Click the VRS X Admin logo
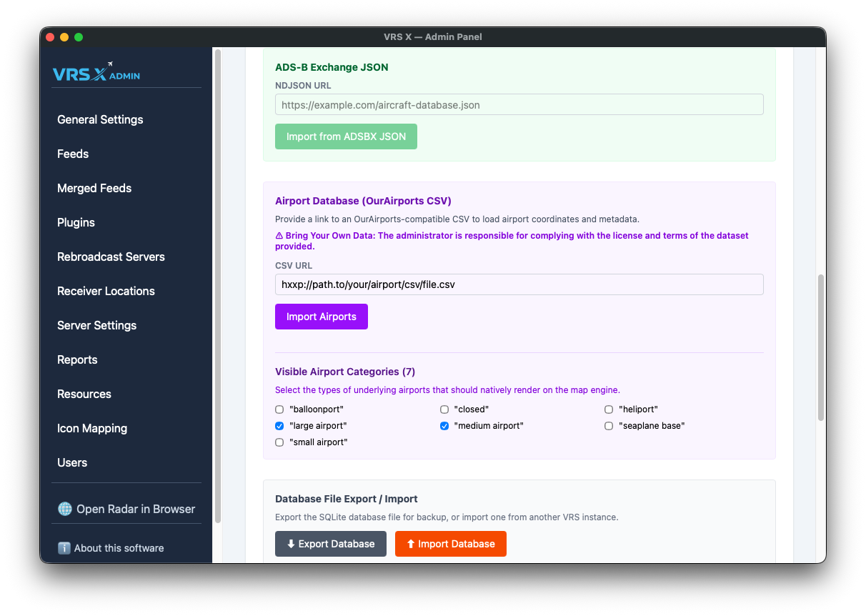 point(96,73)
